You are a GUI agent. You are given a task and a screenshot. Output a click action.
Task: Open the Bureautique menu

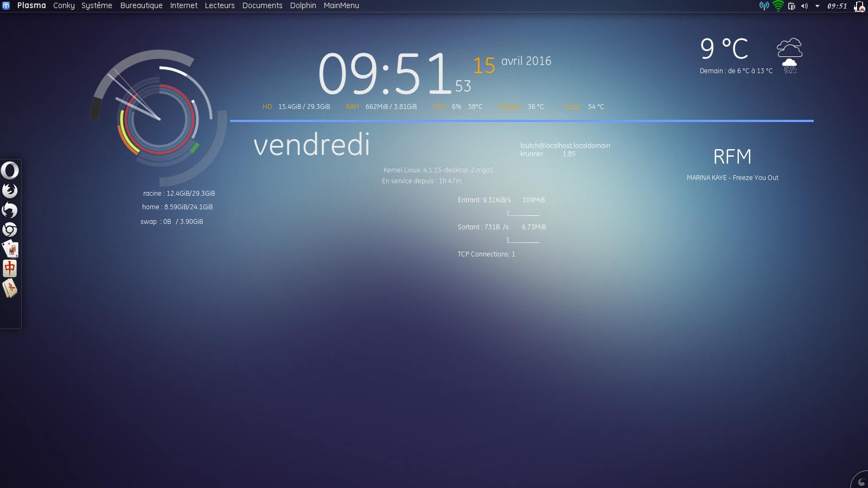(x=141, y=5)
